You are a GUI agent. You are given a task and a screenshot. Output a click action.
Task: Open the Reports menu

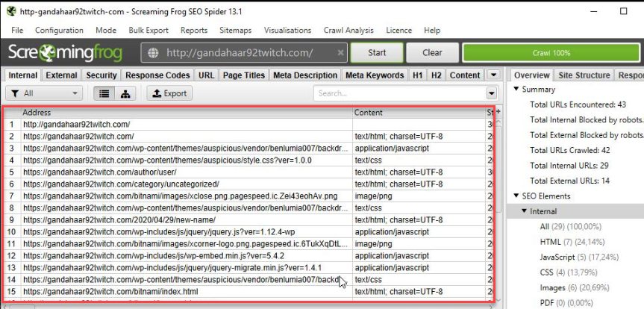click(194, 30)
